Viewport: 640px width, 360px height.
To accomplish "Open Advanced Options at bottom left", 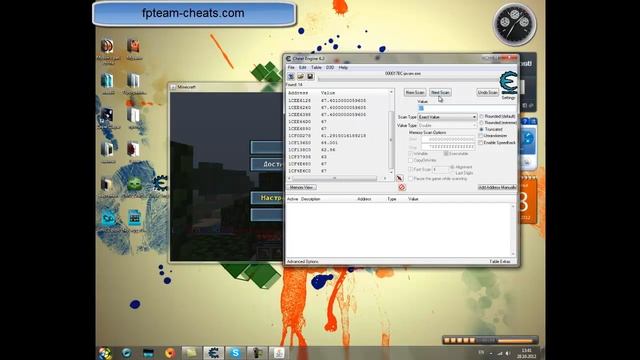I will pyautogui.click(x=302, y=261).
